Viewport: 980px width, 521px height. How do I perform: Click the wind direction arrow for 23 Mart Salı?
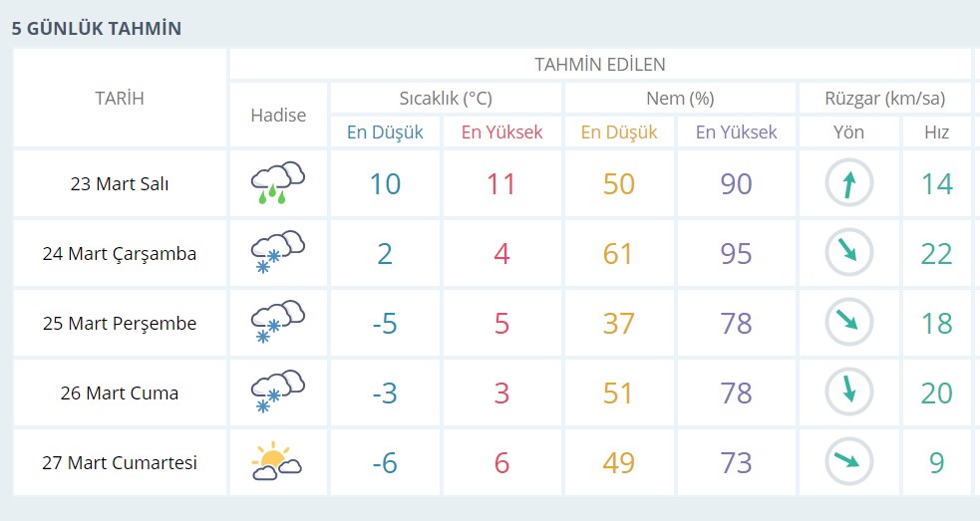848,183
